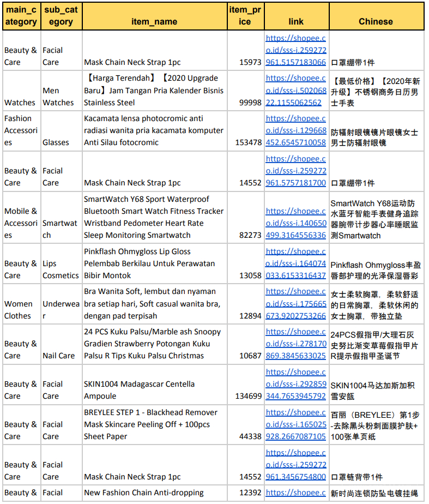Open the Shopee link ending 961.5157183066
The image size is (429, 504).
[296, 50]
